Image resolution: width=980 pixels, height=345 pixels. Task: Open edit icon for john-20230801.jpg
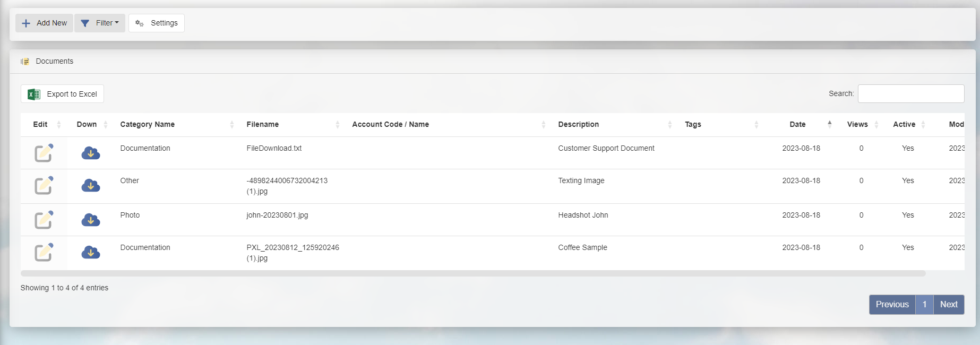tap(44, 220)
